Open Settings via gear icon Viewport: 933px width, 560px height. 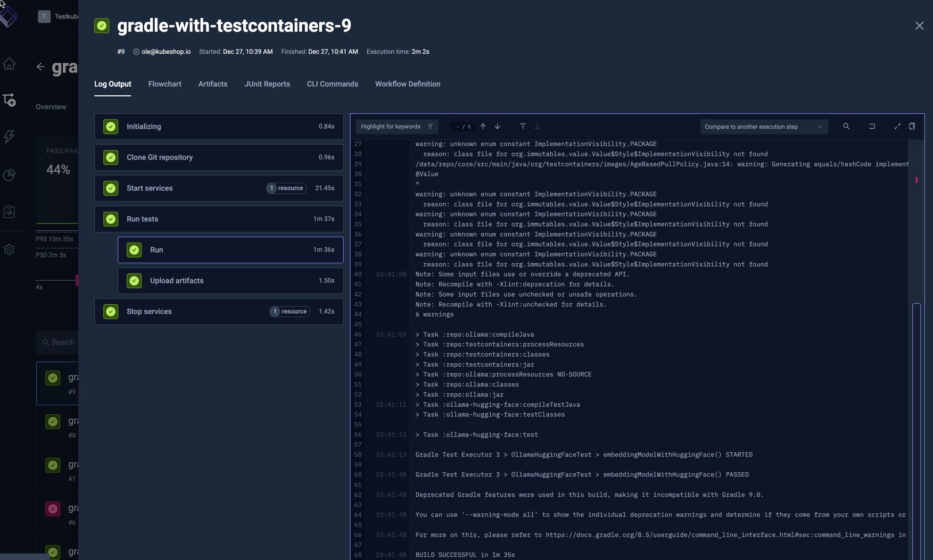coord(9,249)
